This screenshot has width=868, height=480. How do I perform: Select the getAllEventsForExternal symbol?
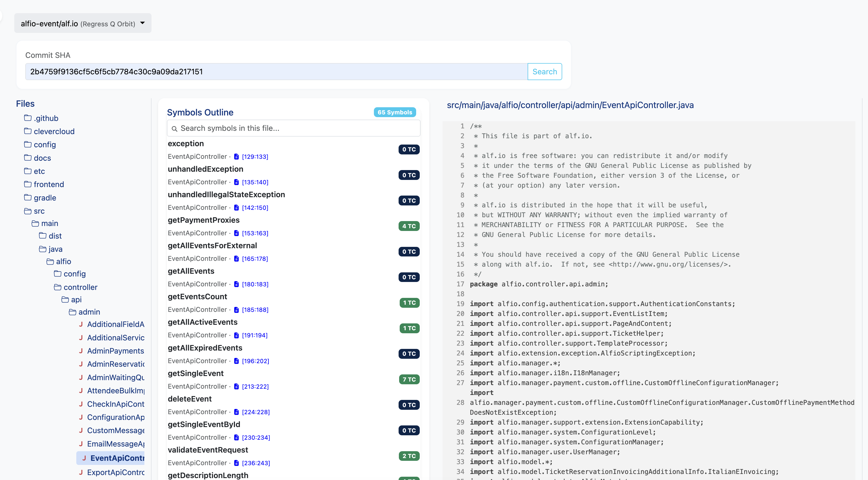(212, 245)
